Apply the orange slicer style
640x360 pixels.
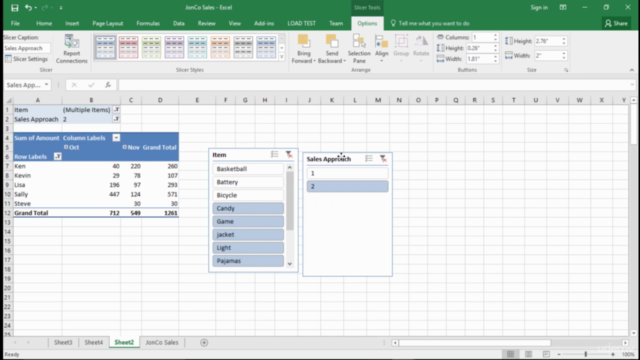click(x=220, y=47)
